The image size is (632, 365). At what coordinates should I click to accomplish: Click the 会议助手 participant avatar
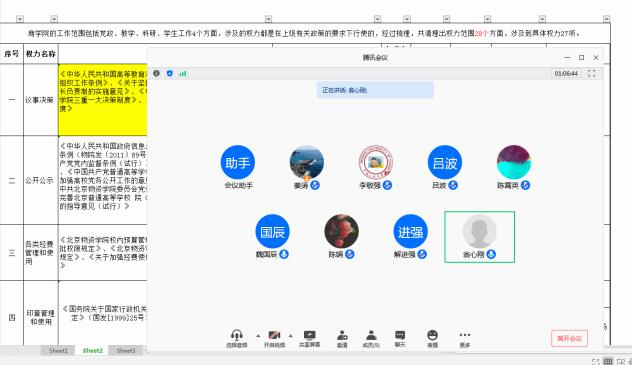tap(238, 162)
